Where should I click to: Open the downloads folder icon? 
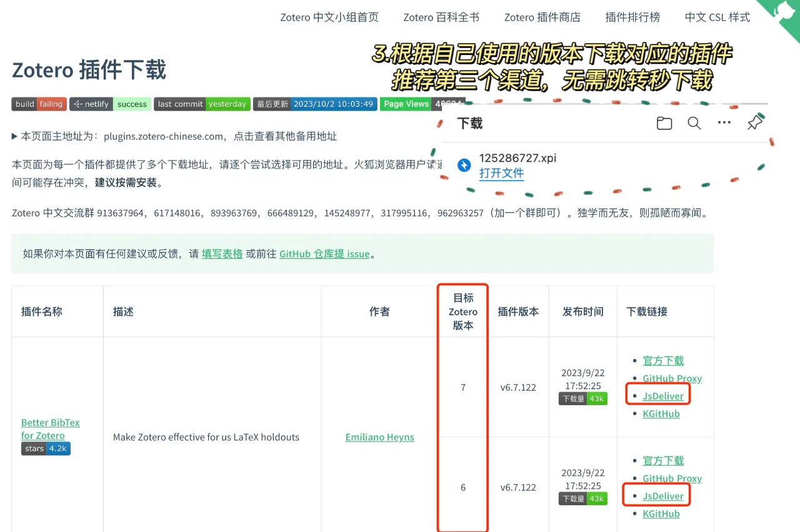point(664,123)
